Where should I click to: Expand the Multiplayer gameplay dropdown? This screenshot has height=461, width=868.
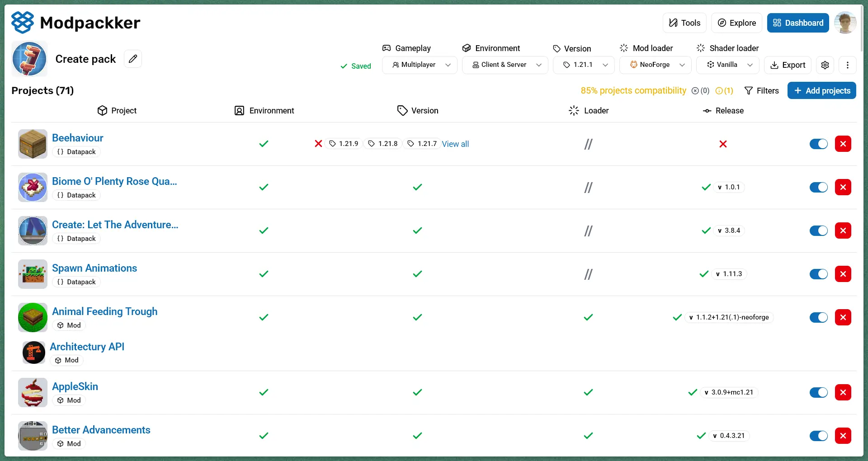tap(420, 65)
